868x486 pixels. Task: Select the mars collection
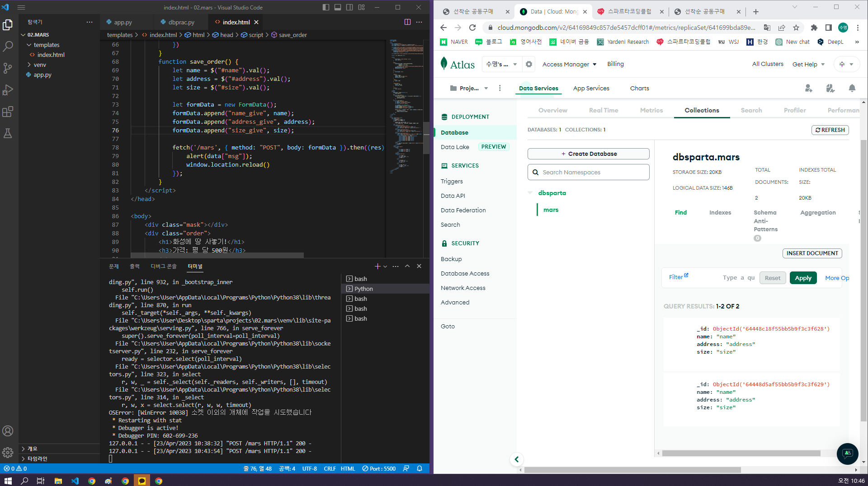pyautogui.click(x=551, y=210)
